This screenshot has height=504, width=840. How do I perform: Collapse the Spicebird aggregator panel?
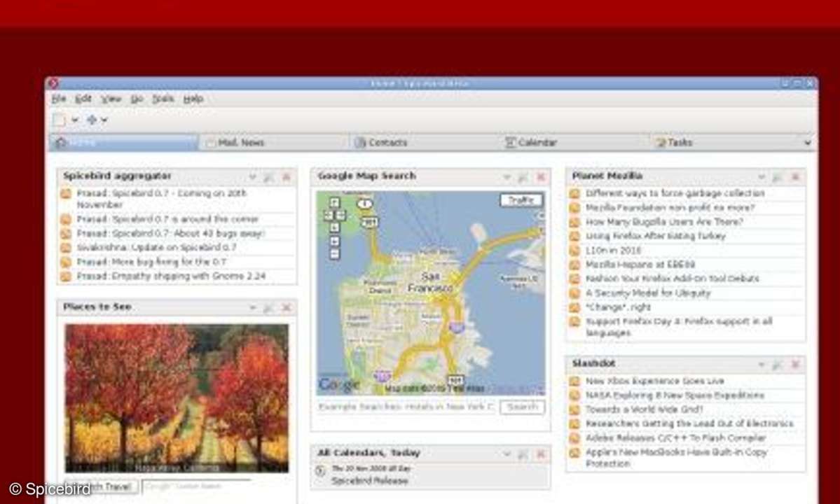coord(252,177)
